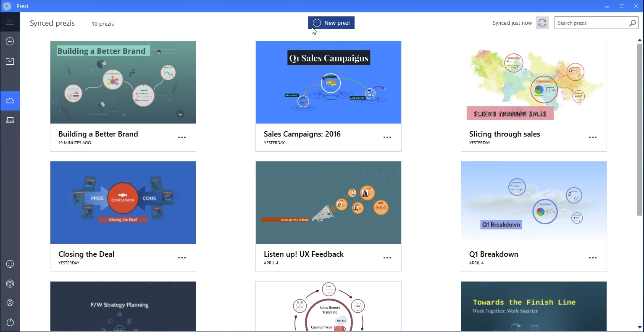Image resolution: width=644 pixels, height=332 pixels.
Task: Open the hamburger menu in the sidebar
Action: point(10,22)
